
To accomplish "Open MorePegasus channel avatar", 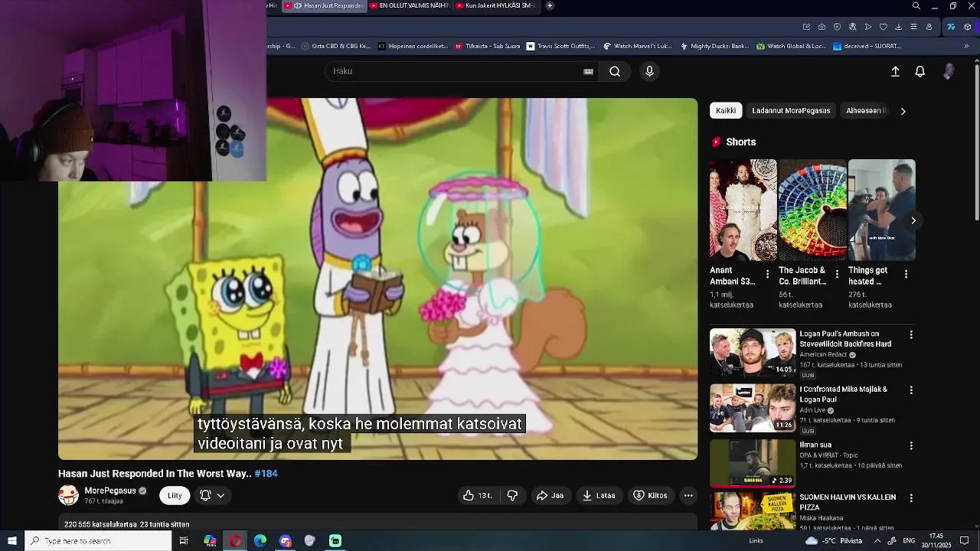I will click(68, 495).
